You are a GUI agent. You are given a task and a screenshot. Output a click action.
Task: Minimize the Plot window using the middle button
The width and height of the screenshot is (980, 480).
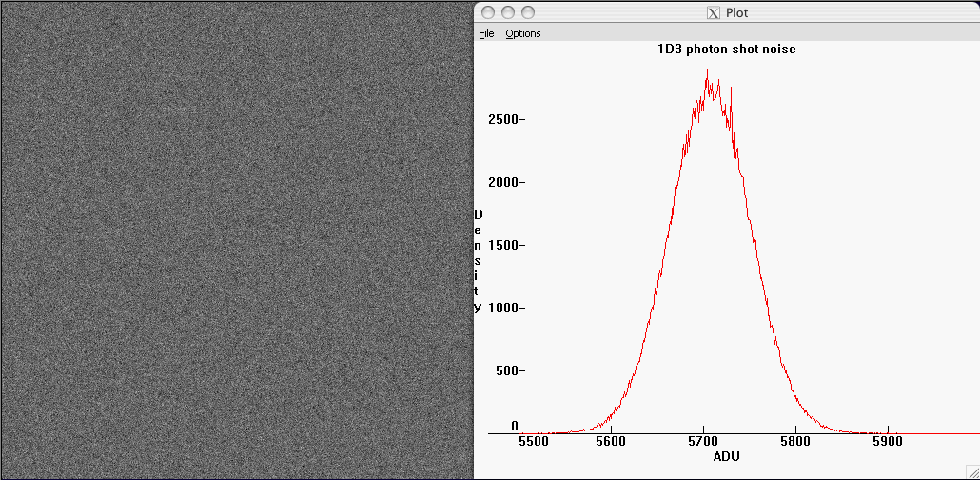[x=508, y=12]
